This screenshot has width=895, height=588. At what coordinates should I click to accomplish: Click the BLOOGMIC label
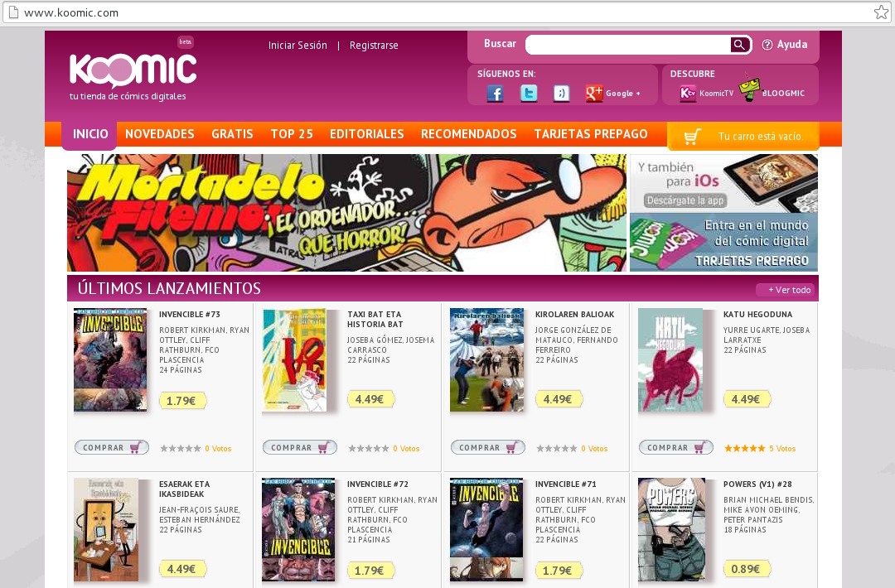(784, 94)
